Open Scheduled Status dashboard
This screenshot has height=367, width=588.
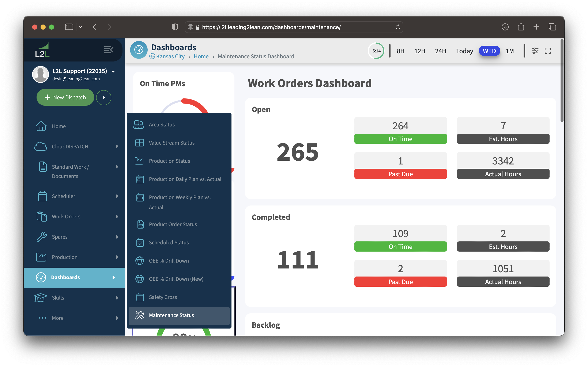179,242
